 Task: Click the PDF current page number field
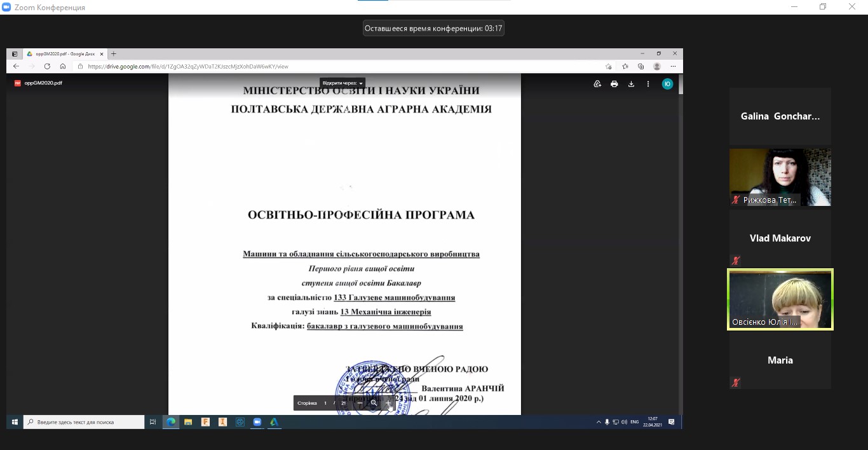click(325, 403)
